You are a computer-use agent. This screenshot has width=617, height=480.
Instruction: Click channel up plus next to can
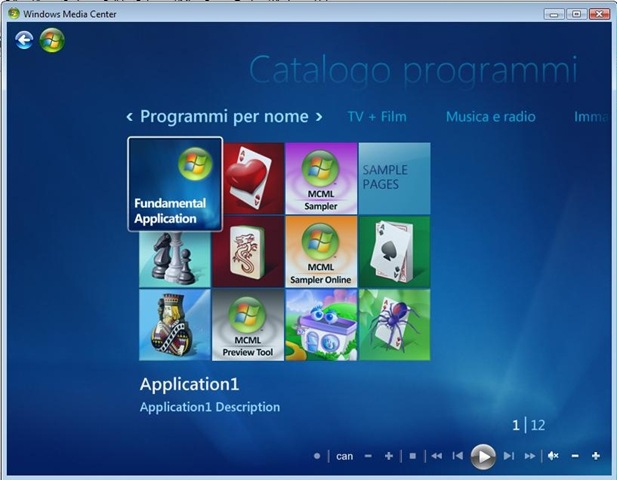[x=389, y=456]
